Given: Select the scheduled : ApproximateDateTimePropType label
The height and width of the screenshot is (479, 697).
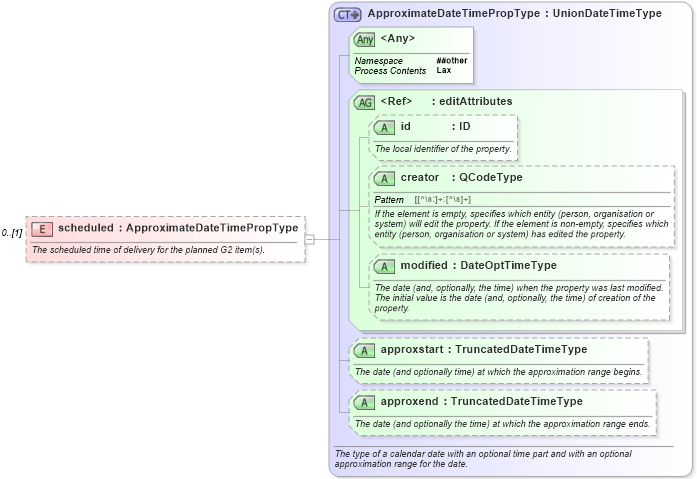Looking at the screenshot, I should [178, 228].
